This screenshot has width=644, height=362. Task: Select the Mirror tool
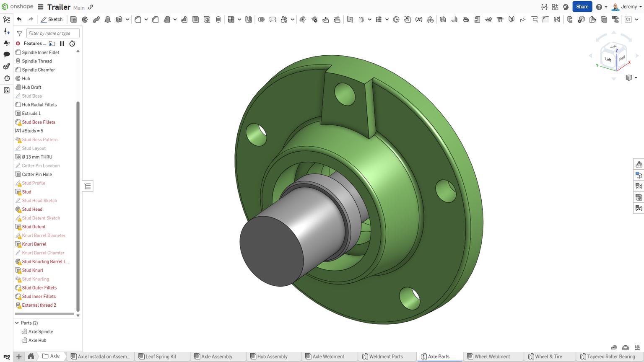tap(248, 19)
